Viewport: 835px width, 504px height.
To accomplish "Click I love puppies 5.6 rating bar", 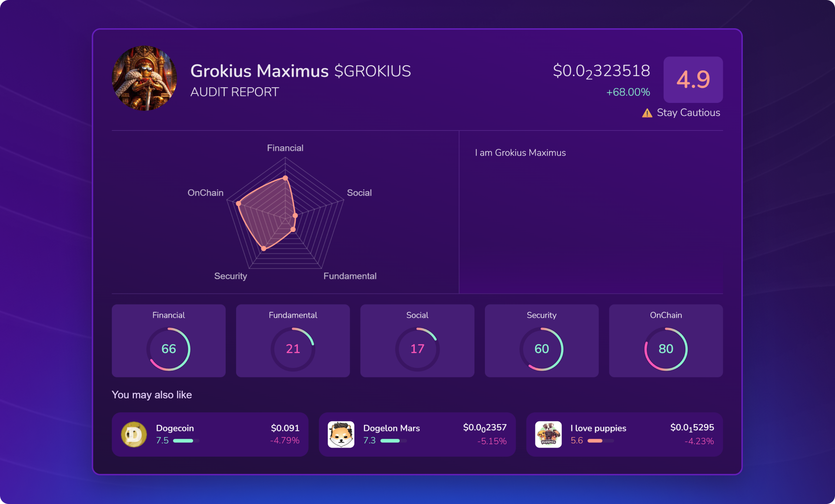I will pos(600,441).
